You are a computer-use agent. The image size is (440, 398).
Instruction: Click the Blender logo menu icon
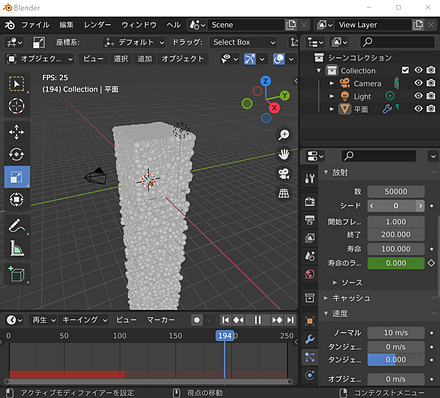[x=10, y=25]
